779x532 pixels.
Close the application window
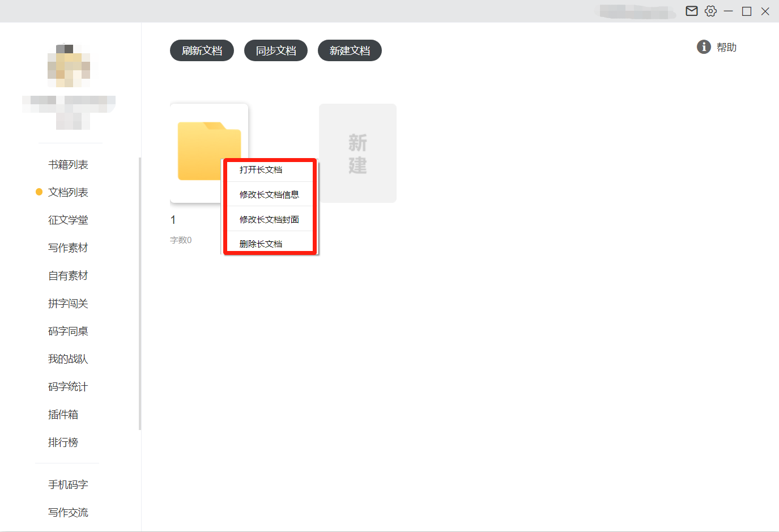(765, 11)
